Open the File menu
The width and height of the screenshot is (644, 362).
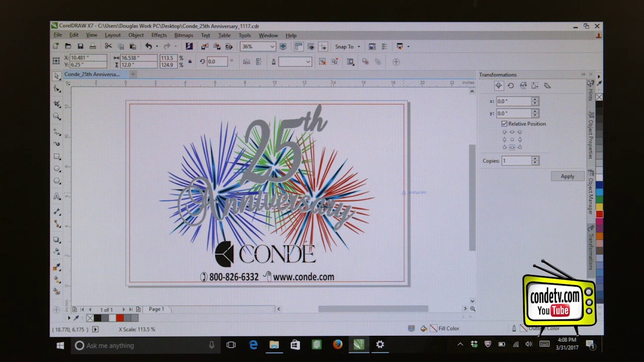(x=58, y=35)
